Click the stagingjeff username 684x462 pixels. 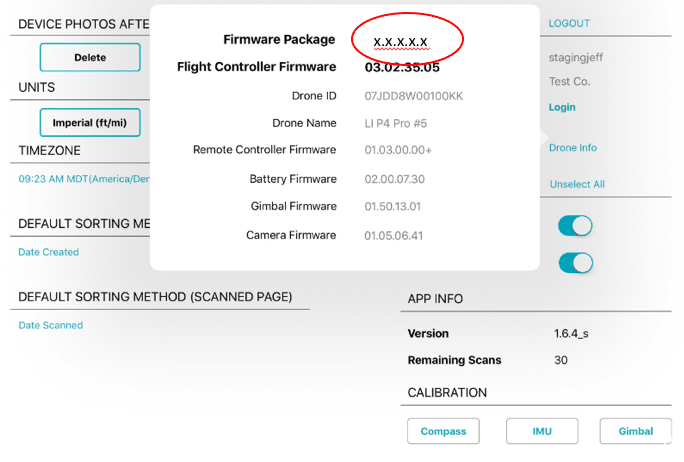point(576,57)
